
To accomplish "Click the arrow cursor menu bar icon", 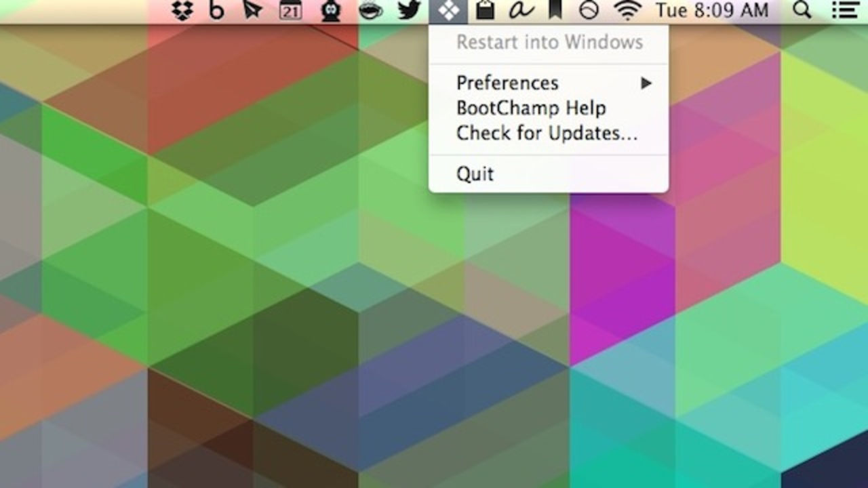I will (253, 10).
